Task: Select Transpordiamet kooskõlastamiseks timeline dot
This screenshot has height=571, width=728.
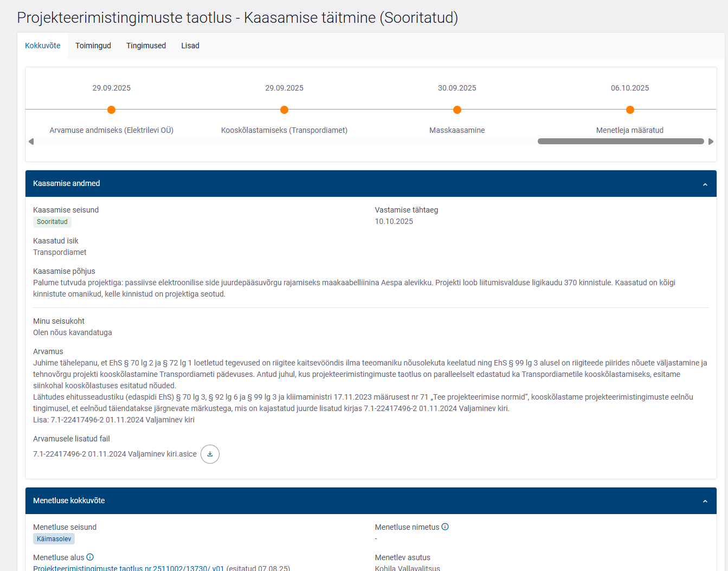Action: pos(284,110)
